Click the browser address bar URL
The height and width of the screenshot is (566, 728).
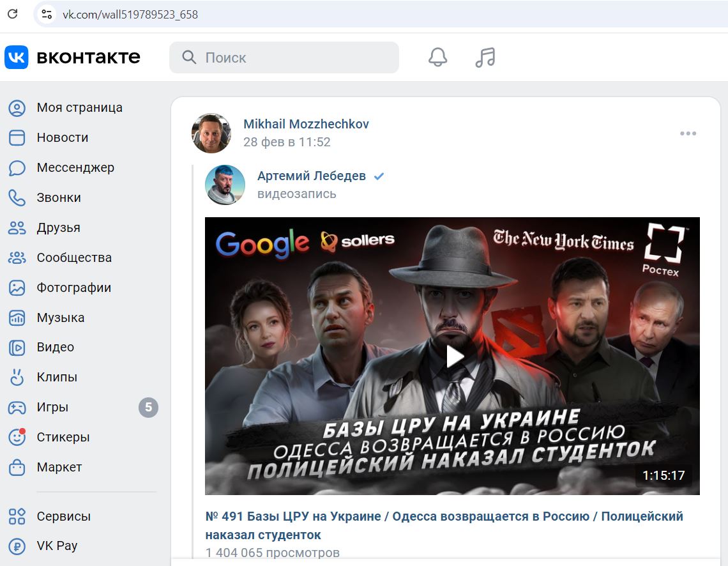130,15
